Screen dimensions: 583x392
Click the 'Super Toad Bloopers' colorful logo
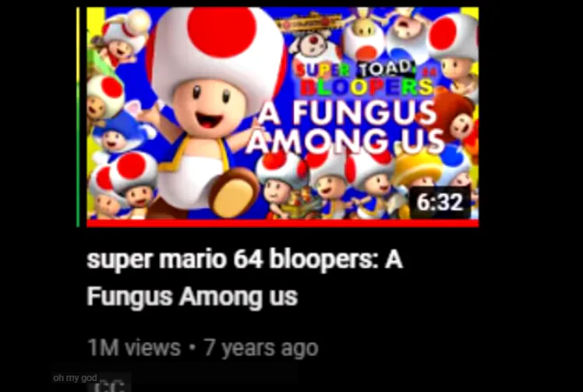coord(365,79)
